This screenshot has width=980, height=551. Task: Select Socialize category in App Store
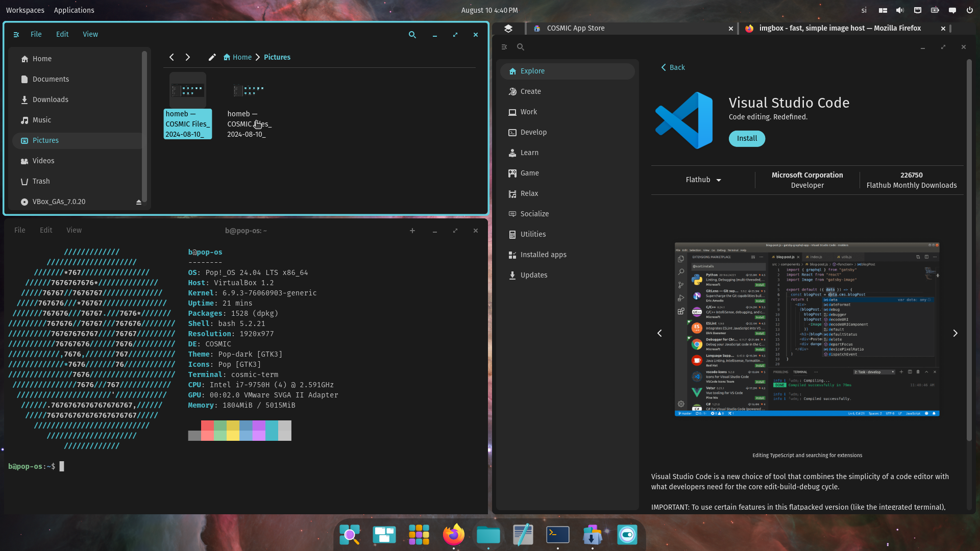pyautogui.click(x=568, y=214)
